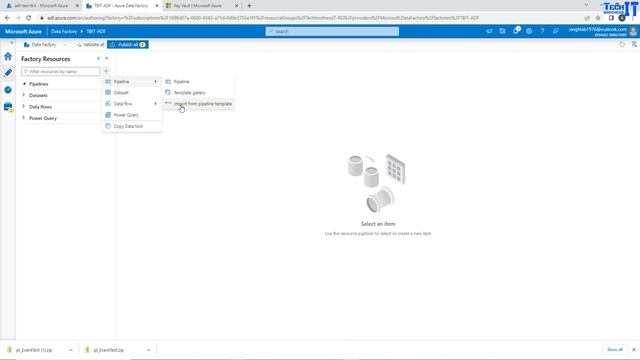Screen dimensions: 640x360
Task: Open the help question mark icon
Action: (542, 31)
